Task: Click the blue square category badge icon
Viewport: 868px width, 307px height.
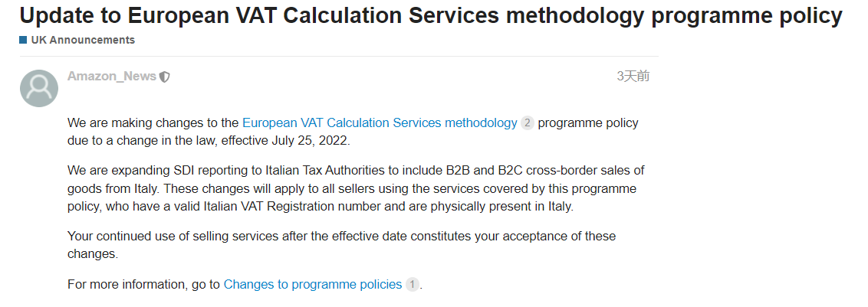Action: pyautogui.click(x=23, y=40)
